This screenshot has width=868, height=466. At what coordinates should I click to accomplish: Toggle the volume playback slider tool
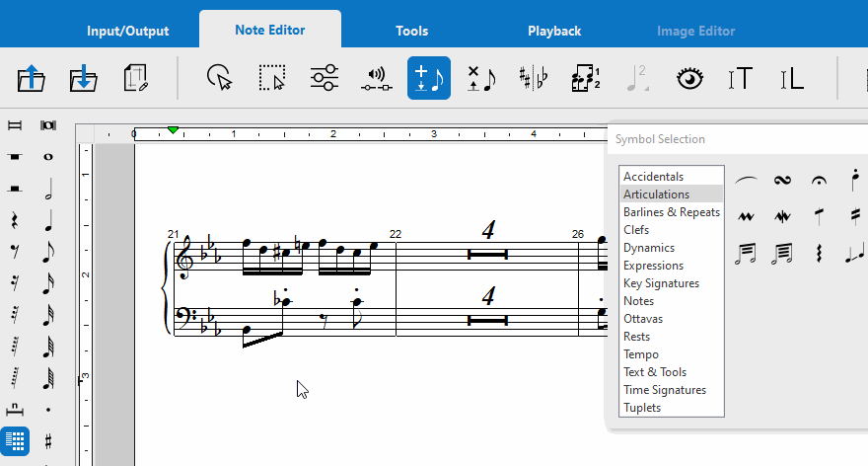[376, 79]
